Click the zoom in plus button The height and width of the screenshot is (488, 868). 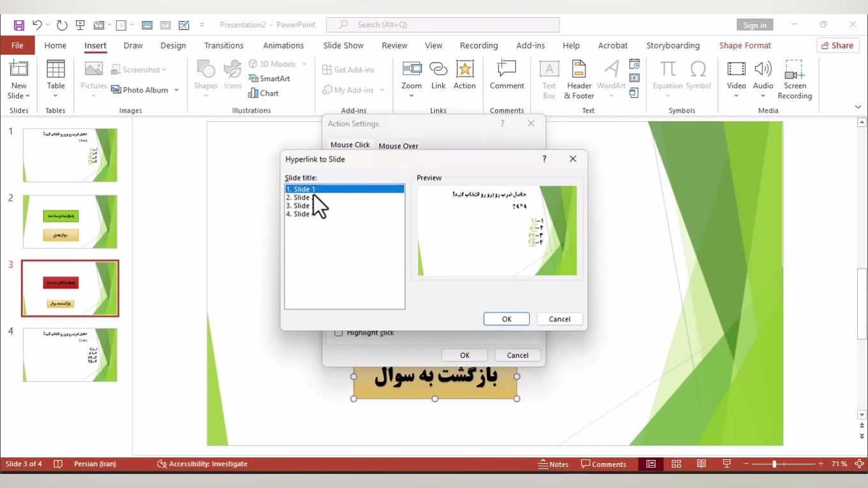(x=821, y=464)
